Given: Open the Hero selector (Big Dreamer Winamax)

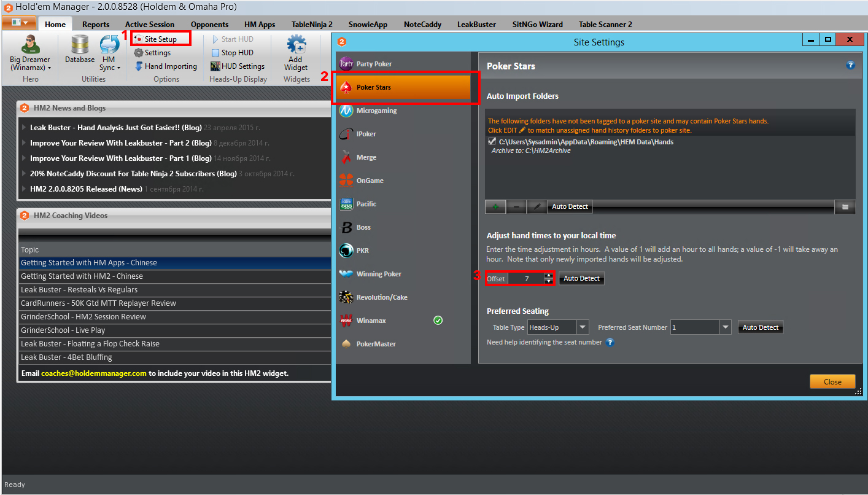Looking at the screenshot, I should 30,53.
